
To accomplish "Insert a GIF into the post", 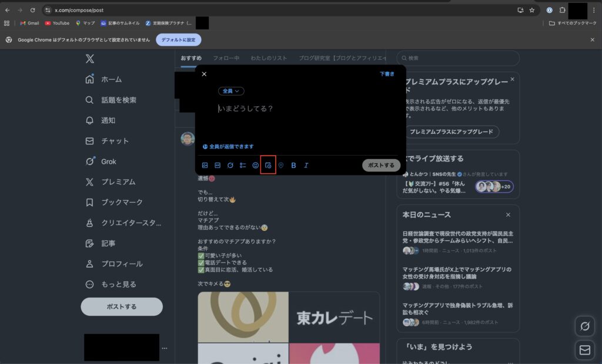I will [218, 165].
